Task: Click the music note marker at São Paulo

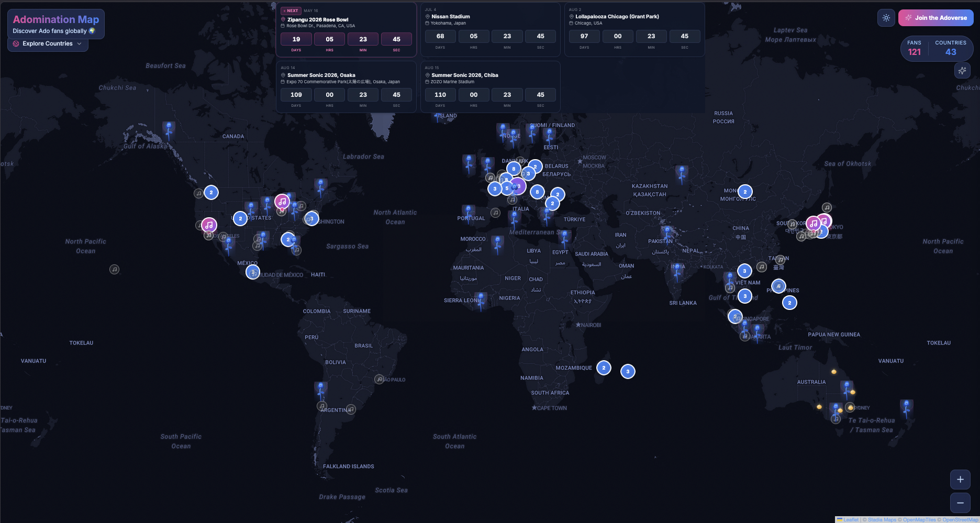Action: coord(379,380)
